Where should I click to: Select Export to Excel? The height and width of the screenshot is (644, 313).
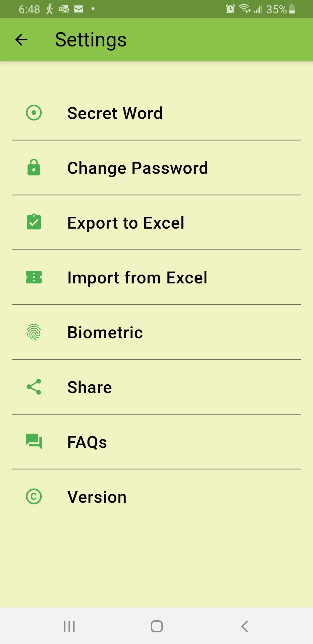126,222
